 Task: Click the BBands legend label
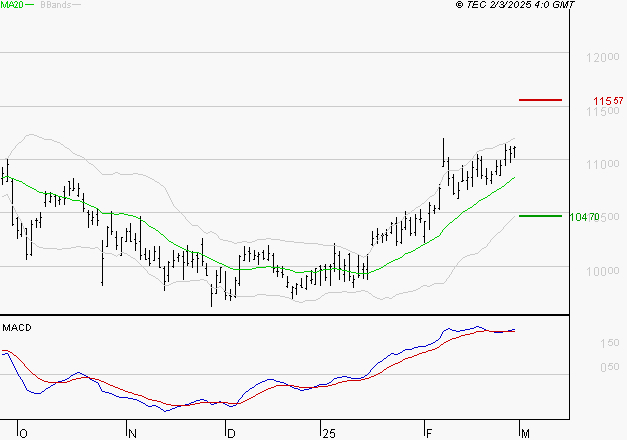tap(56, 5)
